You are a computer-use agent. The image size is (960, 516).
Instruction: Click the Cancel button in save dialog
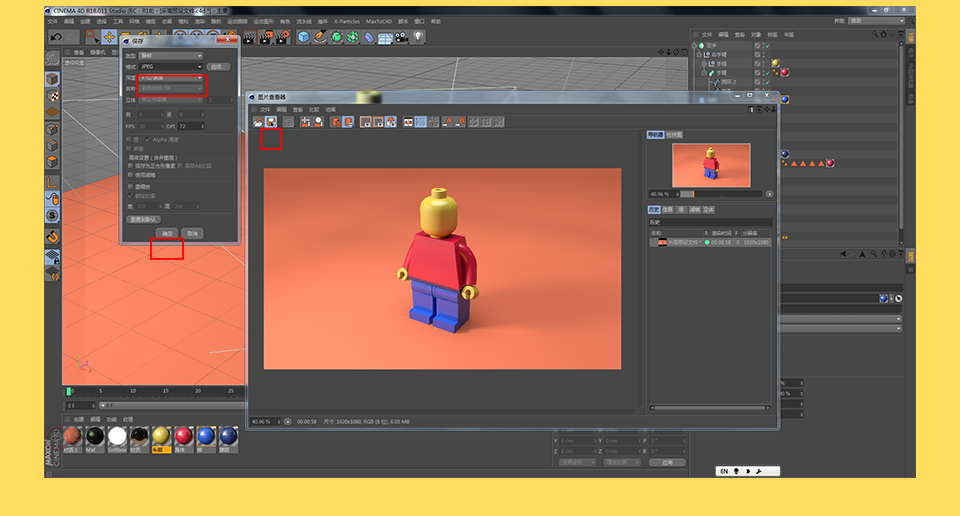click(x=192, y=234)
